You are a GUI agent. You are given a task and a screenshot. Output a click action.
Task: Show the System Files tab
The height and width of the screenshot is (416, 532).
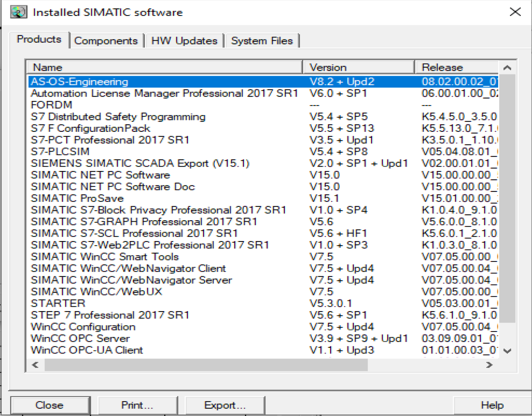(x=262, y=41)
